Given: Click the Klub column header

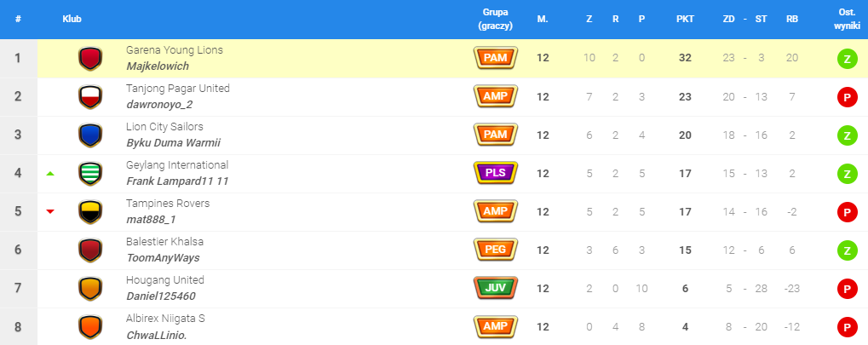Looking at the screenshot, I should point(72,19).
